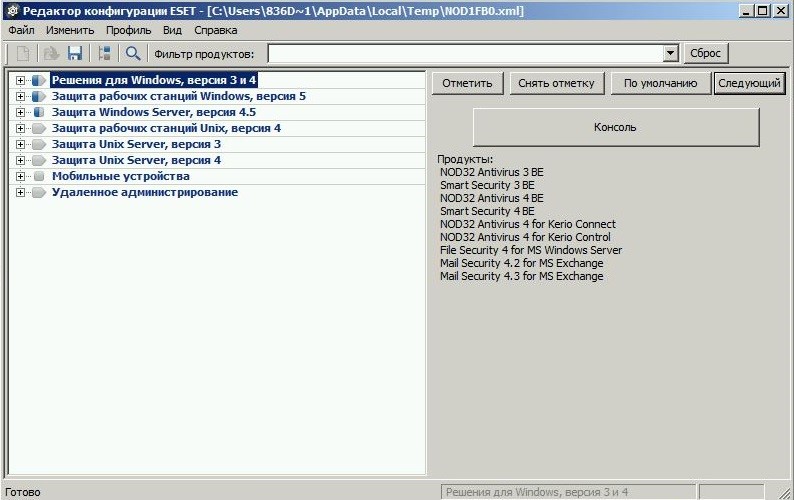Expand Защита Unix Server, версия 4 node
Image resolution: width=794 pixels, height=500 pixels.
(20, 161)
